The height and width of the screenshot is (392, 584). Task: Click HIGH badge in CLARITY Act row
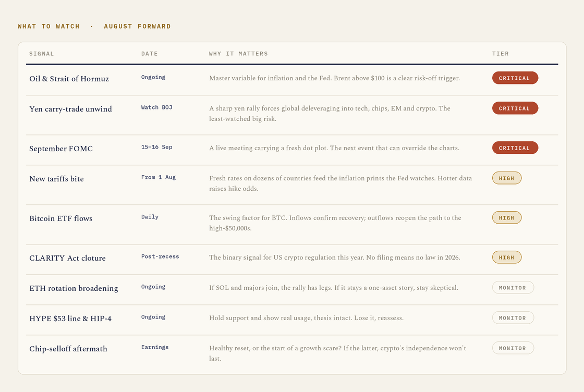click(506, 257)
